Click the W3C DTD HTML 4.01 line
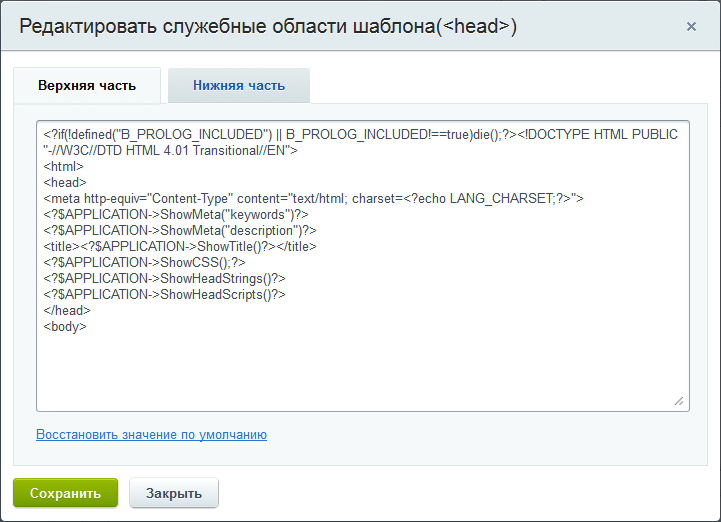 [x=171, y=150]
